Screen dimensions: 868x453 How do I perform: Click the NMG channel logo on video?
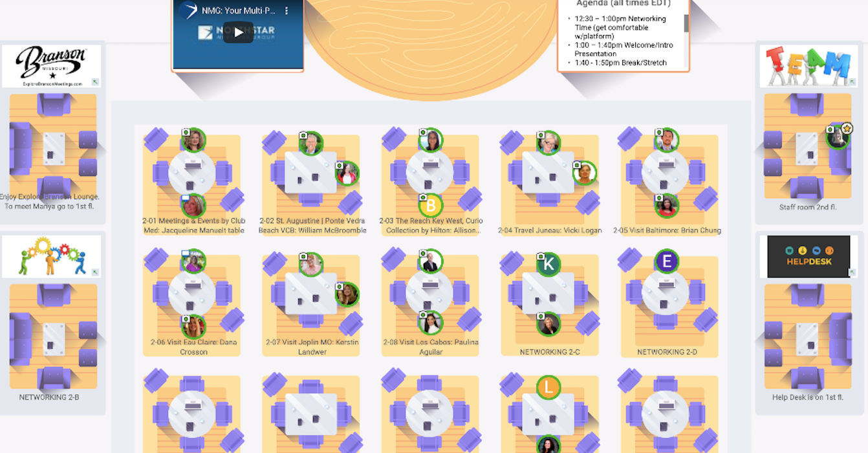point(189,10)
